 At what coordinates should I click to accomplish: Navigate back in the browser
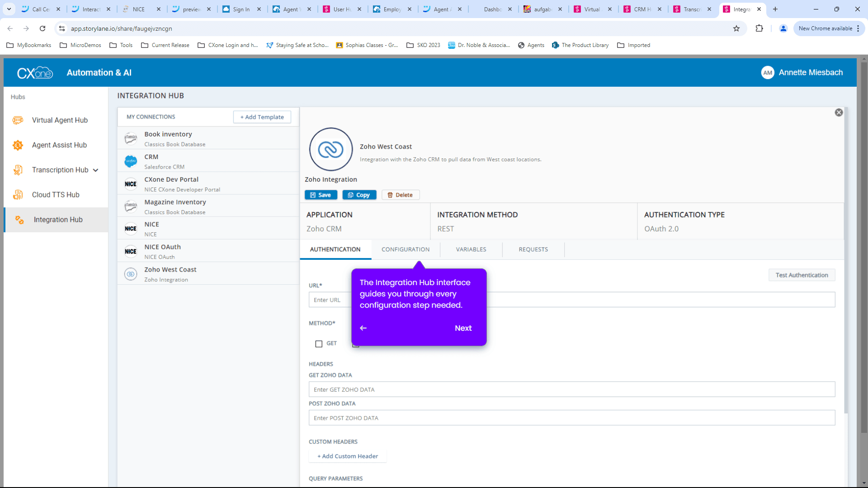pos(10,28)
